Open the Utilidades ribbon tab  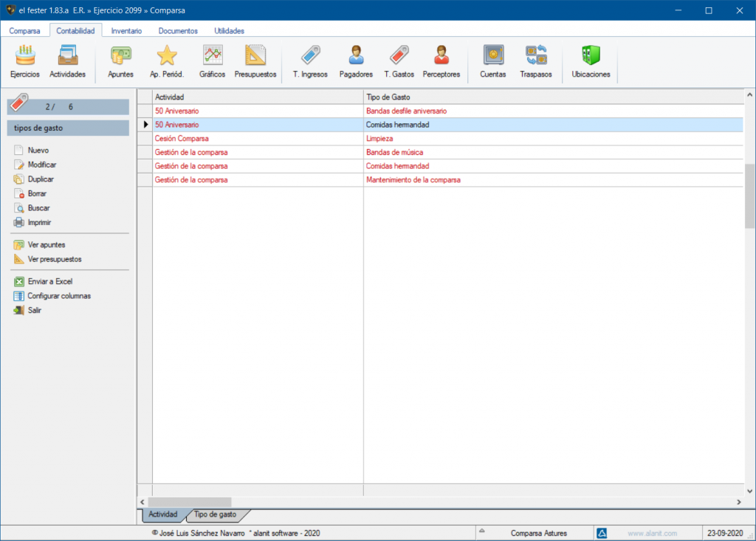pyautogui.click(x=229, y=31)
